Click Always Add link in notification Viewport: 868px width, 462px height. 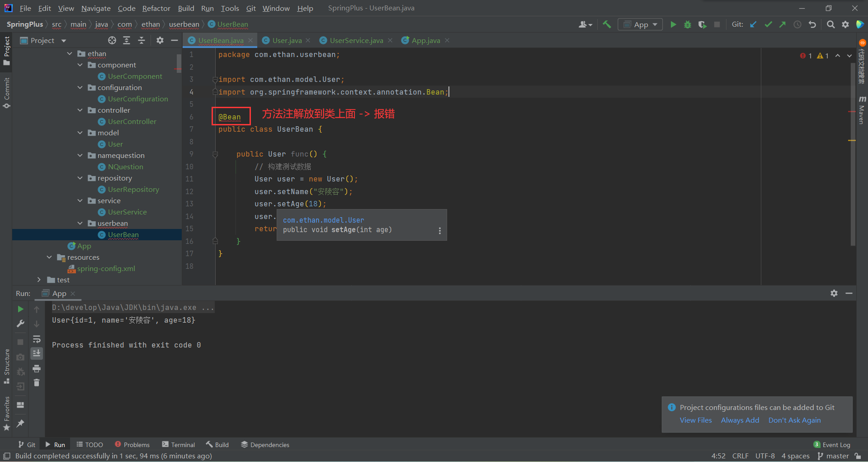click(x=740, y=420)
